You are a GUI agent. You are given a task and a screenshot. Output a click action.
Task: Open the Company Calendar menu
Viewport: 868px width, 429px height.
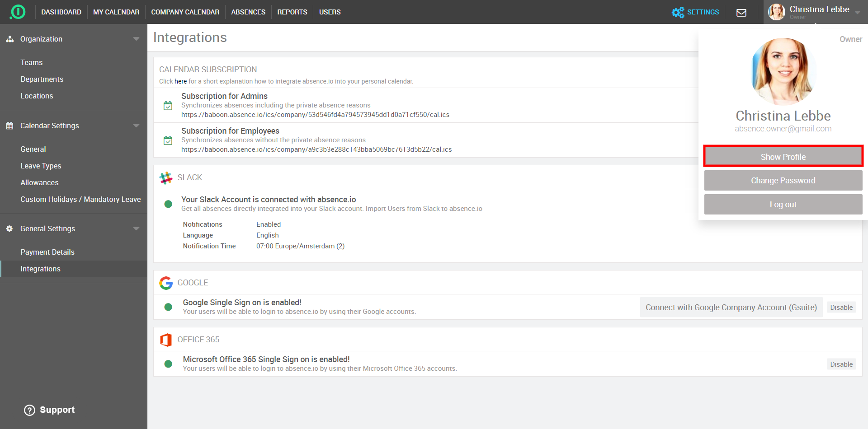click(x=185, y=12)
